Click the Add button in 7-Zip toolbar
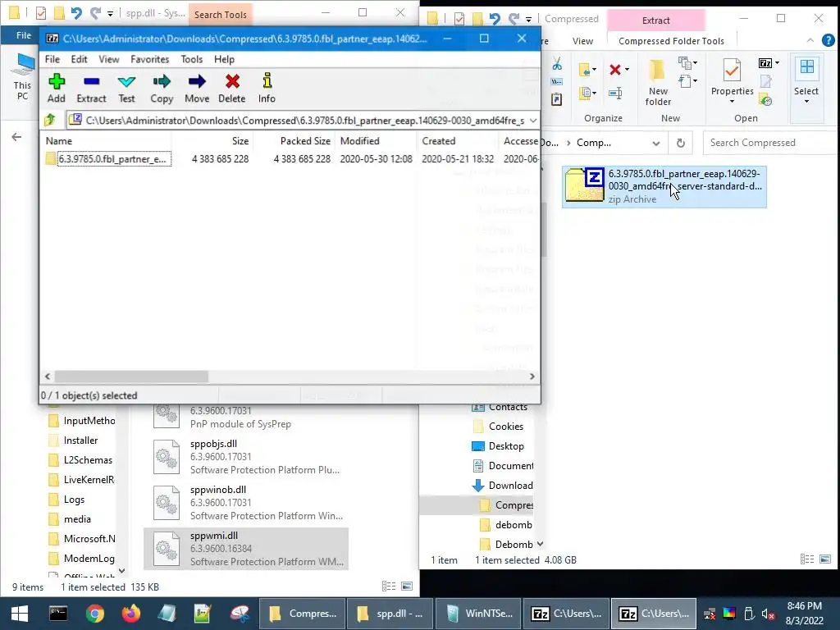The height and width of the screenshot is (630, 840). [x=57, y=89]
